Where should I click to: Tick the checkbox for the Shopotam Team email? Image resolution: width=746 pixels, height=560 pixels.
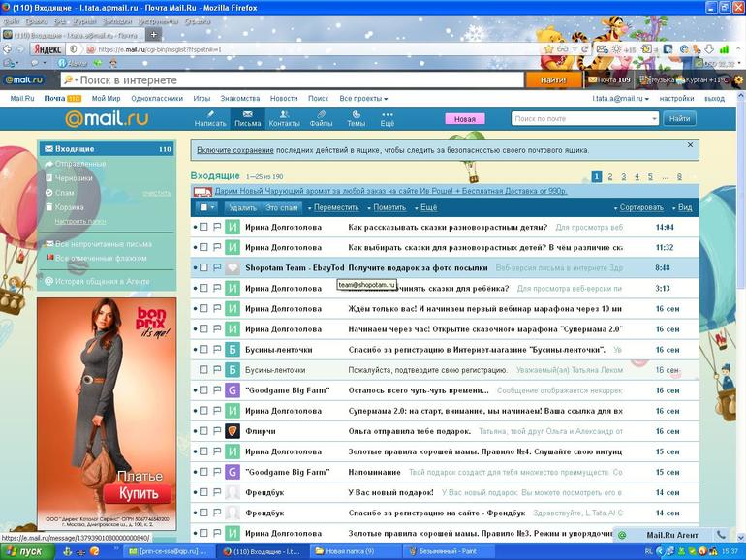point(203,267)
